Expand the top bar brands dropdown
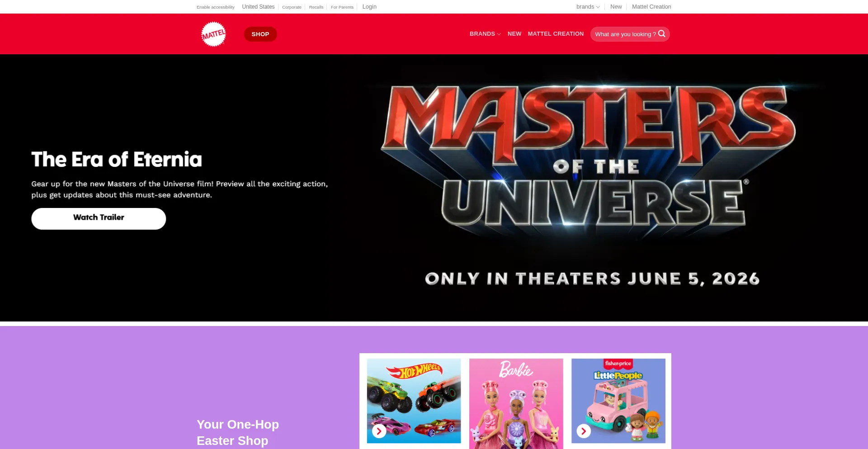The width and height of the screenshot is (868, 449). point(588,7)
